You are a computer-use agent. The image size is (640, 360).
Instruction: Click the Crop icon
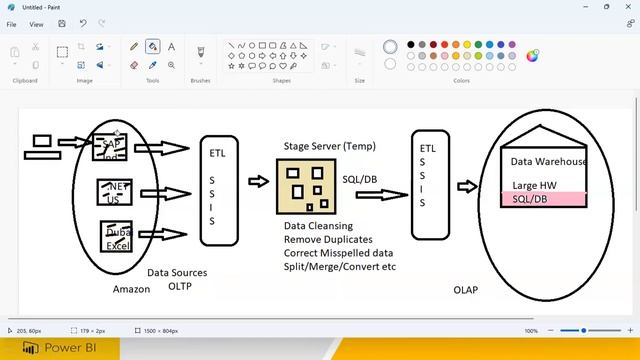pyautogui.click(x=81, y=47)
